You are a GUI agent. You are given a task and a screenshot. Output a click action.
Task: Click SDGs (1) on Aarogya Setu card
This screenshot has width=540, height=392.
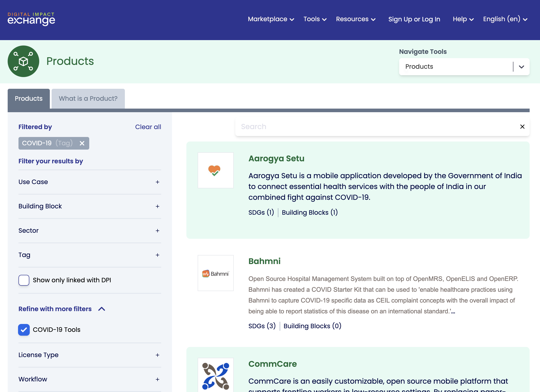pos(261,212)
